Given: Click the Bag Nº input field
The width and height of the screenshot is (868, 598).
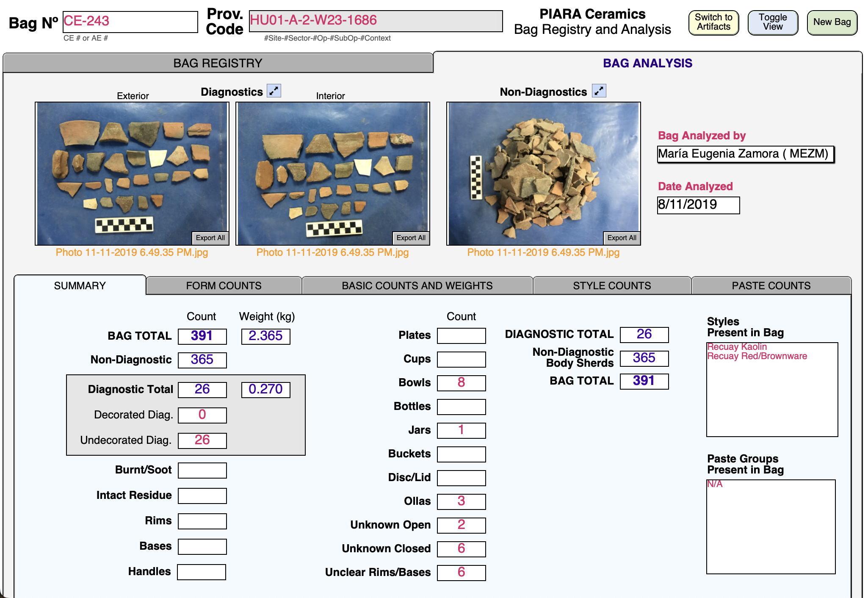Looking at the screenshot, I should [130, 22].
